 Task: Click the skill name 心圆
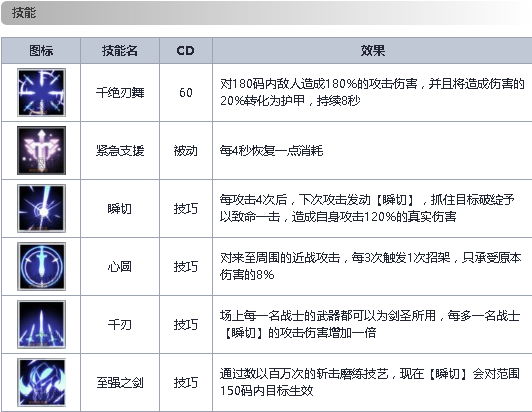pos(120,267)
